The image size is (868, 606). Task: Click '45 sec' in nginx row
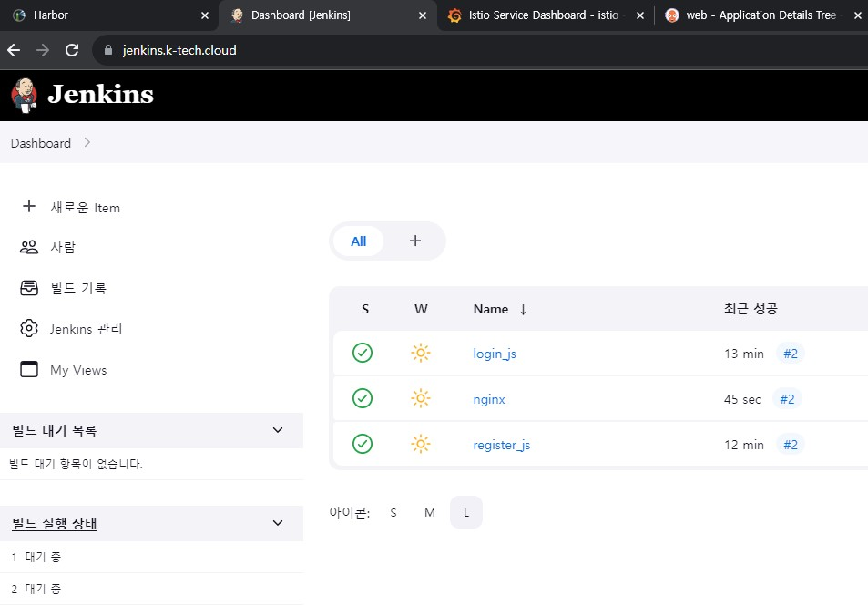tap(741, 399)
